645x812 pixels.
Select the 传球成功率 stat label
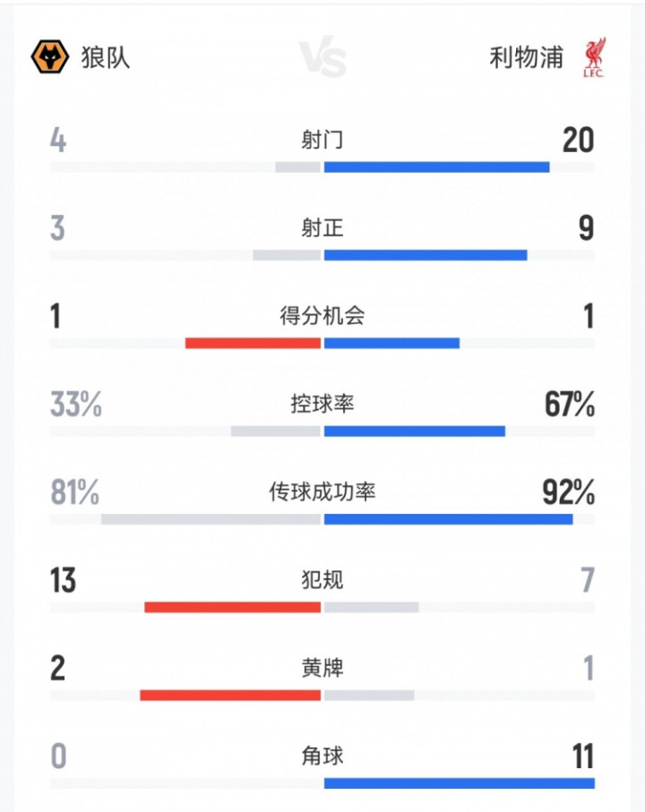tap(322, 491)
